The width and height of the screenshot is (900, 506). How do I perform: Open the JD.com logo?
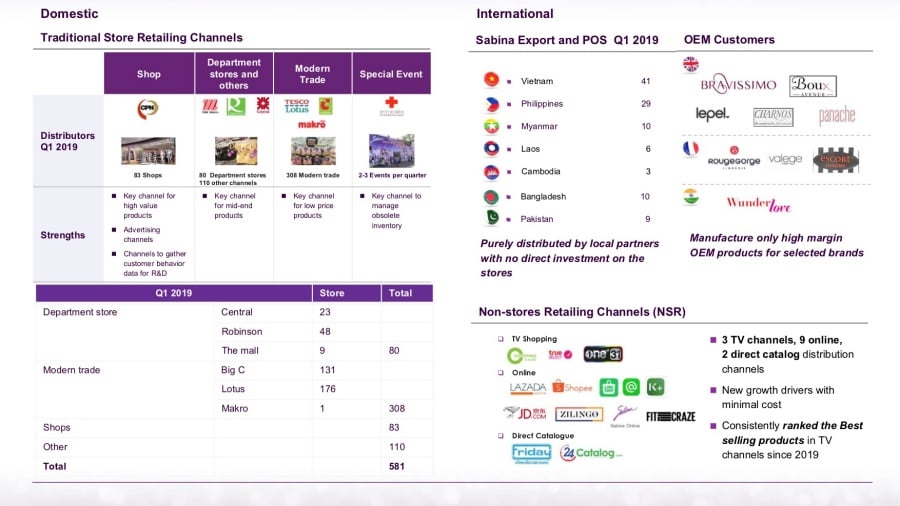click(x=525, y=413)
